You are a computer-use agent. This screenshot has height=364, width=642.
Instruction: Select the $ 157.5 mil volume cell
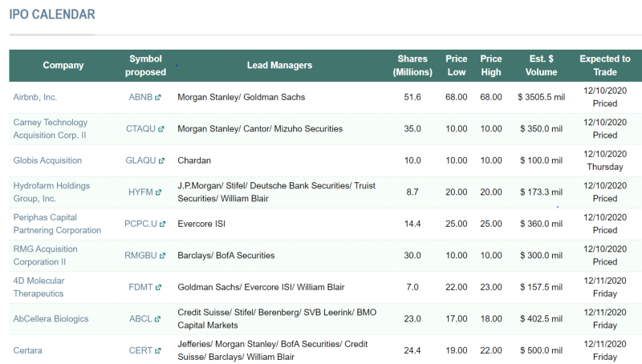541,288
